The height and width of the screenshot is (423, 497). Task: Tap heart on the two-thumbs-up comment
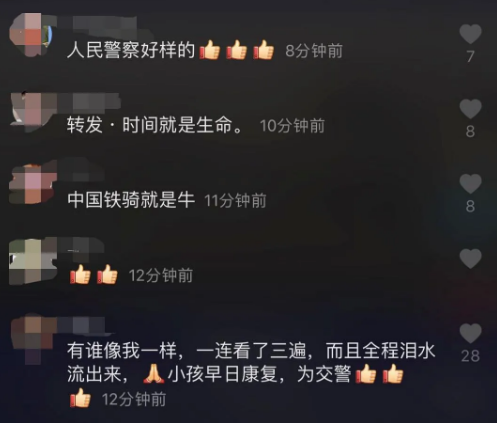(x=470, y=259)
